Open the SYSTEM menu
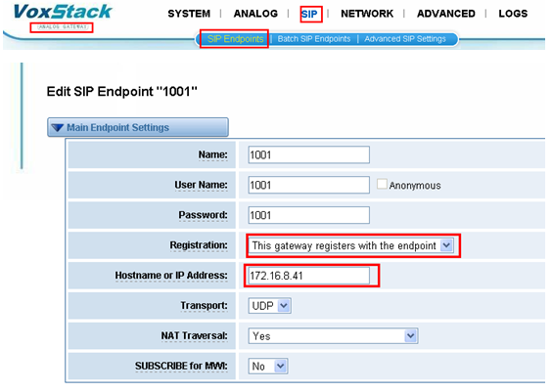This screenshot has width=552, height=392. point(189,14)
